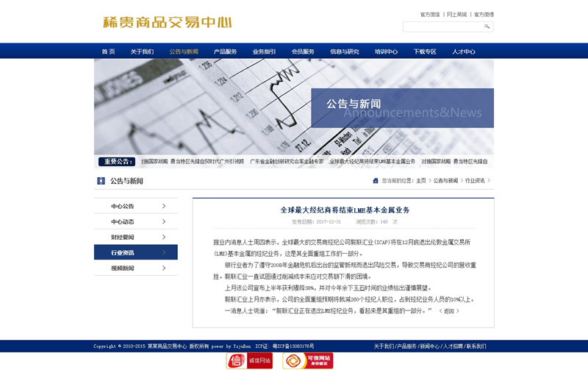Screen dimensions: 588x370
Task: Click the 返回 link below the article
Action: [x=449, y=311]
